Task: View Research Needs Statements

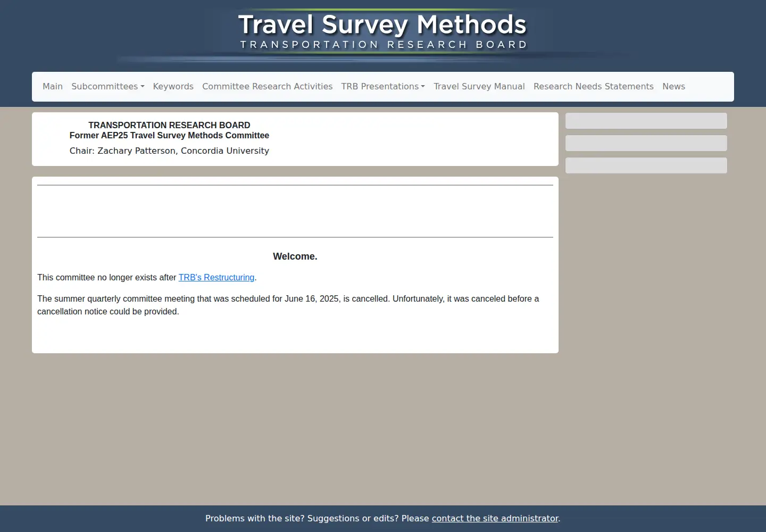Action: [x=594, y=86]
